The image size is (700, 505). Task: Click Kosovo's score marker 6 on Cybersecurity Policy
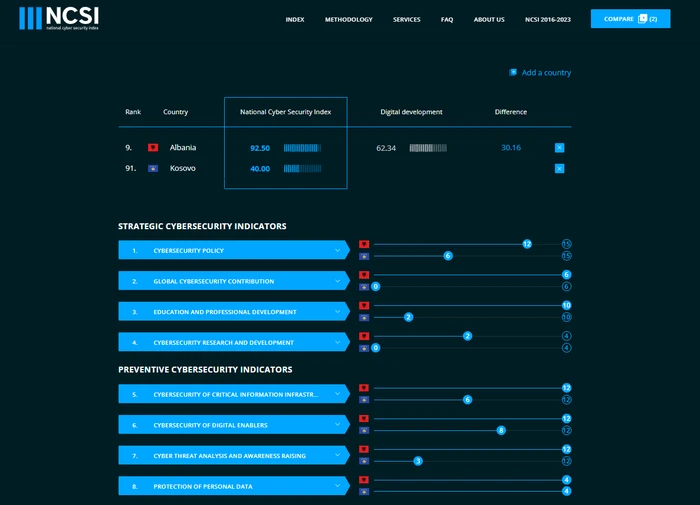coord(448,256)
